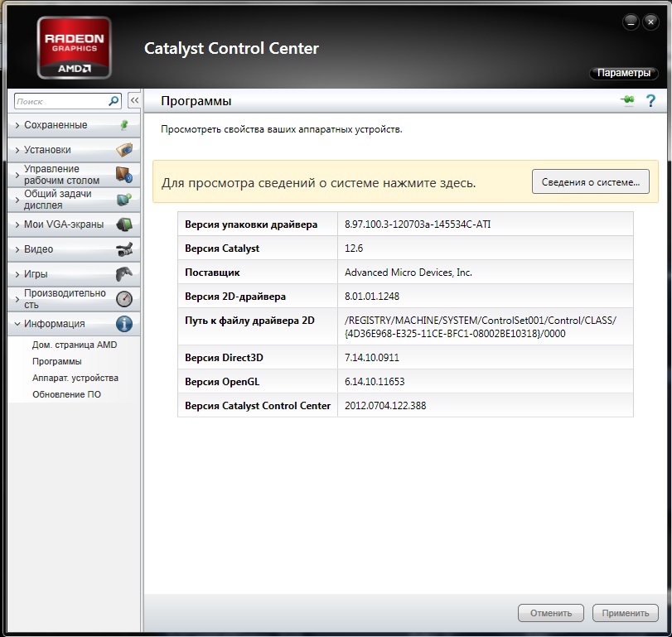
Task: Open Дом. страница AMD page
Action: click(x=75, y=345)
